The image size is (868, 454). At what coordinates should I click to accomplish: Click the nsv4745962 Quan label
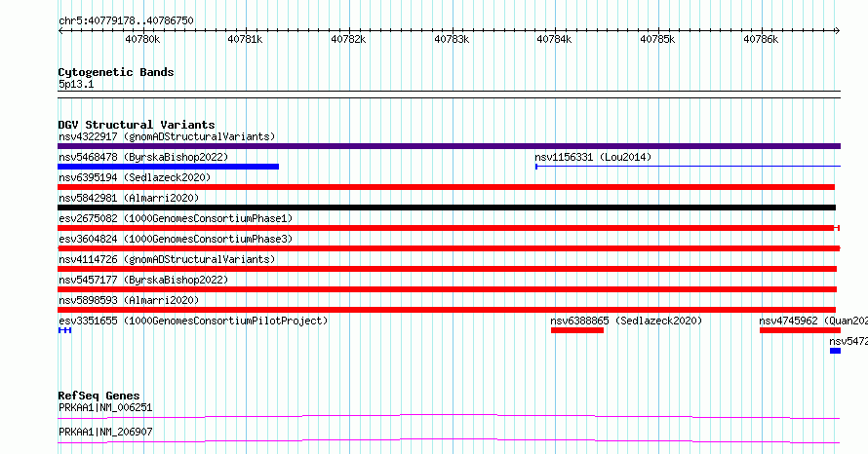click(x=813, y=321)
